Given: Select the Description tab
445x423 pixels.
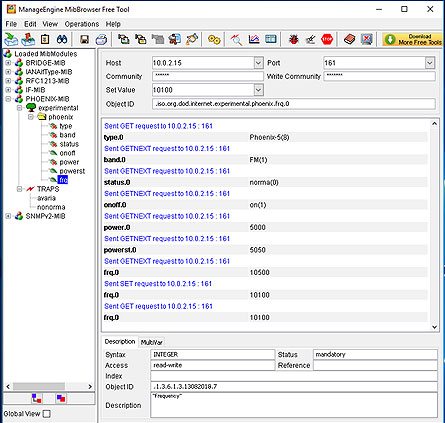Looking at the screenshot, I should (x=120, y=342).
